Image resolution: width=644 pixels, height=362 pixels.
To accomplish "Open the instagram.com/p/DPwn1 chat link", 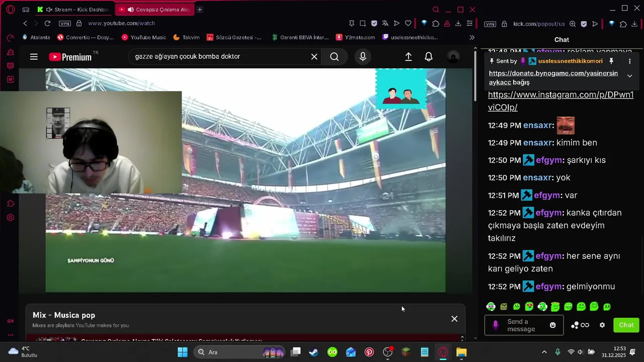I will click(560, 101).
